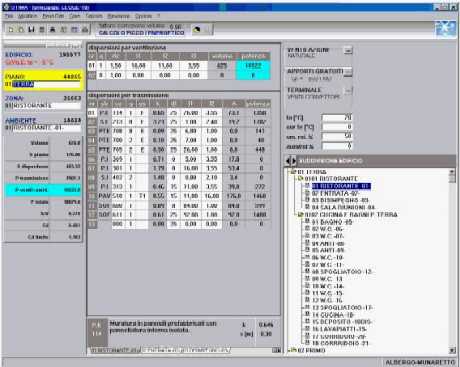
Task: Click the New file toolbar icon
Action: point(11,30)
